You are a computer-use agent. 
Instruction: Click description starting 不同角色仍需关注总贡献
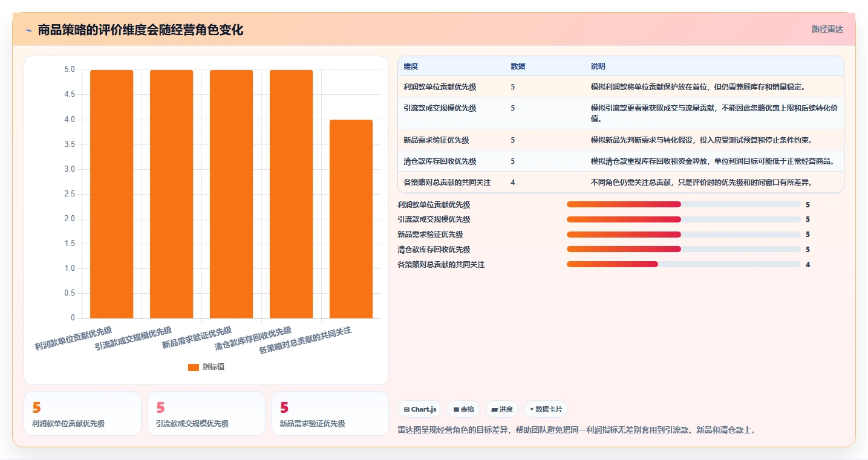click(x=701, y=182)
